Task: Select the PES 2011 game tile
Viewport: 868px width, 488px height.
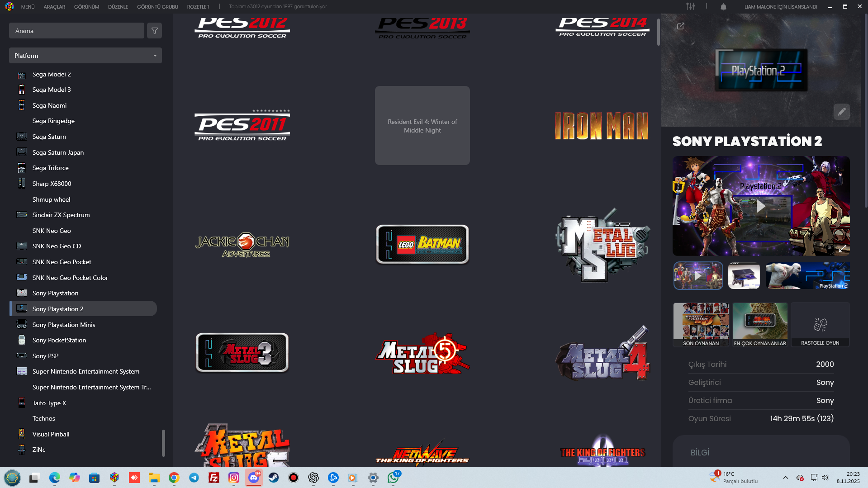Action: [x=242, y=126]
